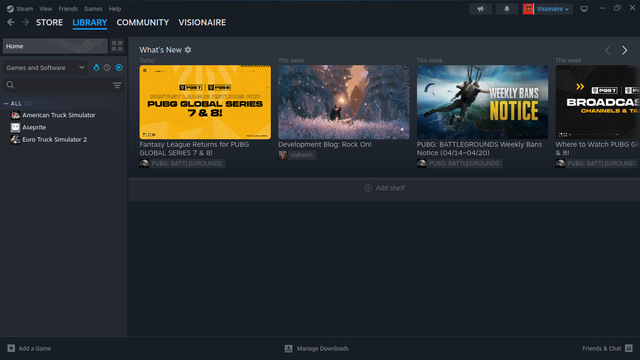Click PUBG tag under Weekly Bans Notice
Viewport: 640px width, 360px height.
[464, 164]
